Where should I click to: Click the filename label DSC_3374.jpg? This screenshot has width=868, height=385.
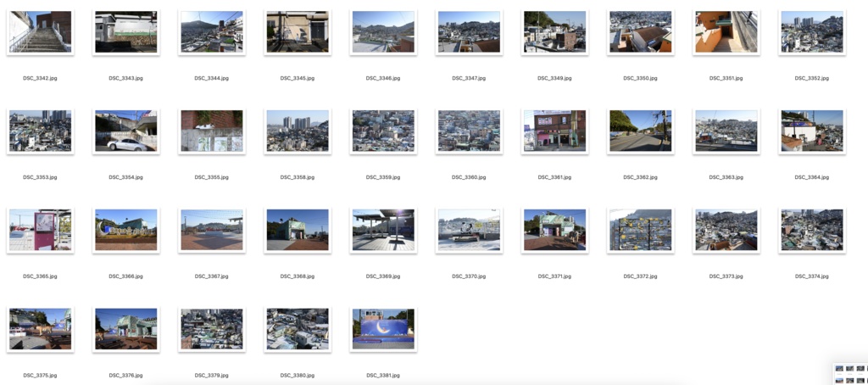click(812, 276)
